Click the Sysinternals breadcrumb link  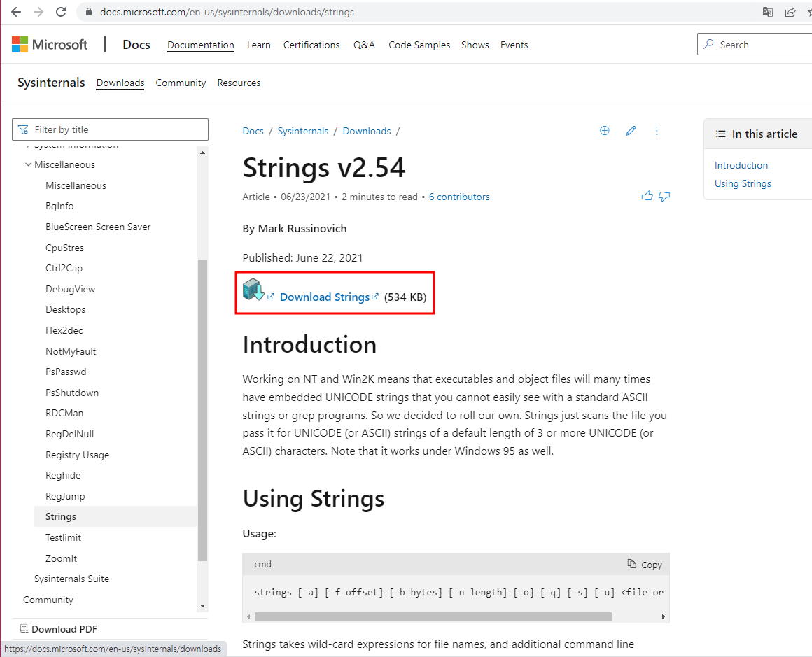303,131
